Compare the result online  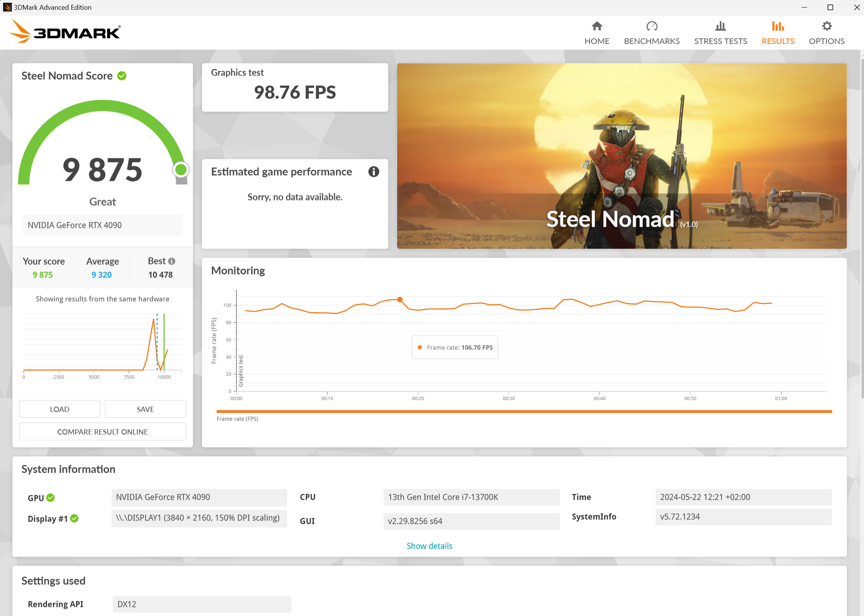coord(102,431)
